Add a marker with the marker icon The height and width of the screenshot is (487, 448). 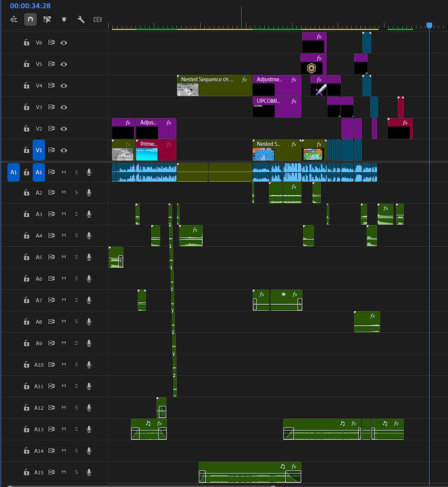pyautogui.click(x=64, y=19)
